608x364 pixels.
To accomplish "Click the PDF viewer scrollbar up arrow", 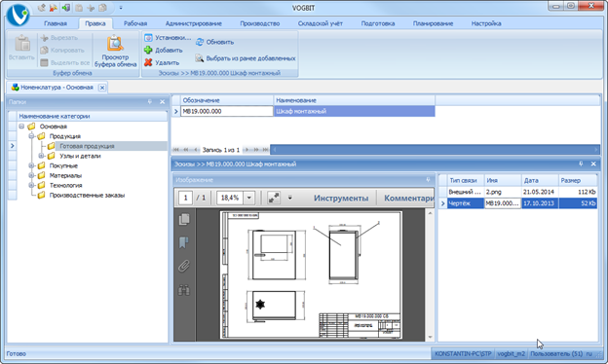I will coord(430,213).
